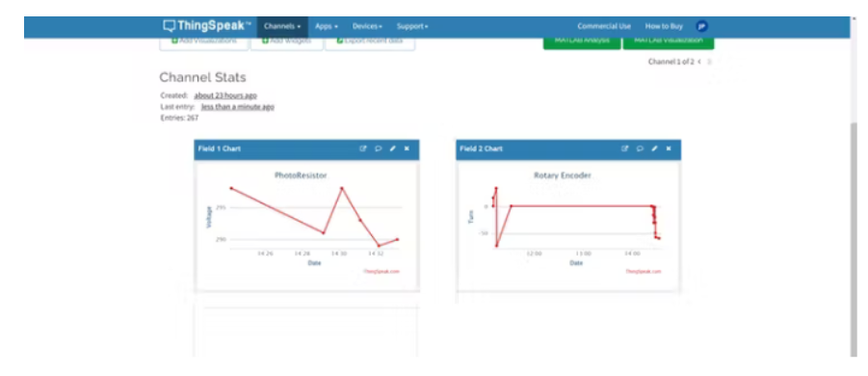The image size is (868, 376).
Task: Follow the How to Buy link
Action: pyautogui.click(x=664, y=27)
